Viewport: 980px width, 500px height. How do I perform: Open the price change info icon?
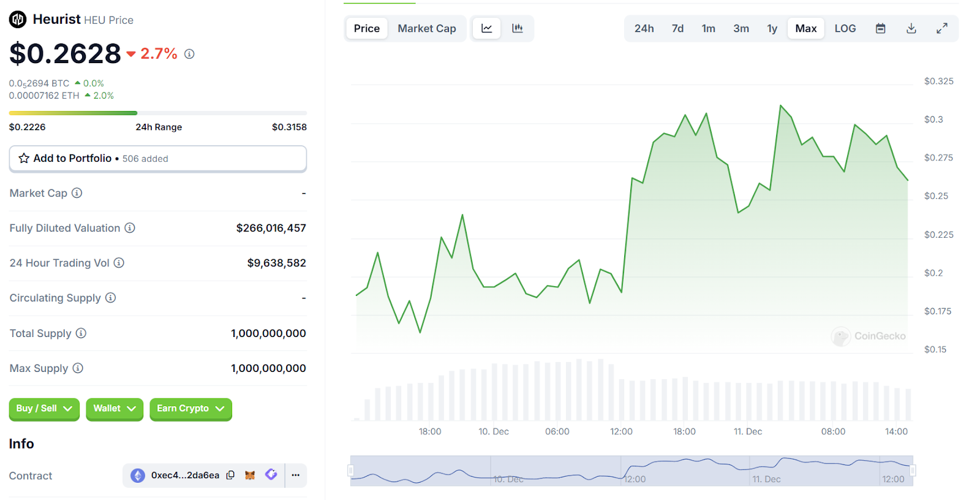click(190, 54)
